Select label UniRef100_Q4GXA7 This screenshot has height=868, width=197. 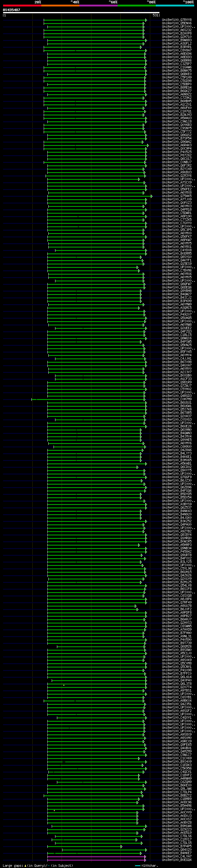pyautogui.click(x=176, y=365)
